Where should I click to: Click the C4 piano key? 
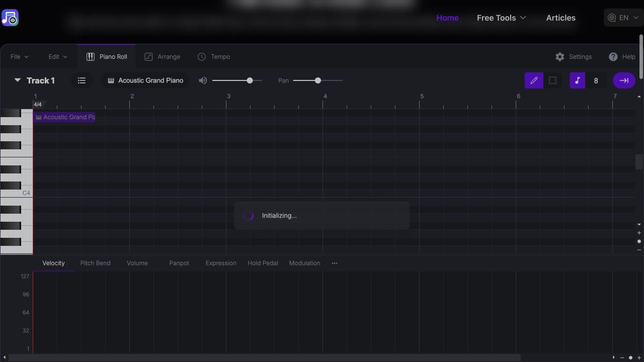coord(17,193)
